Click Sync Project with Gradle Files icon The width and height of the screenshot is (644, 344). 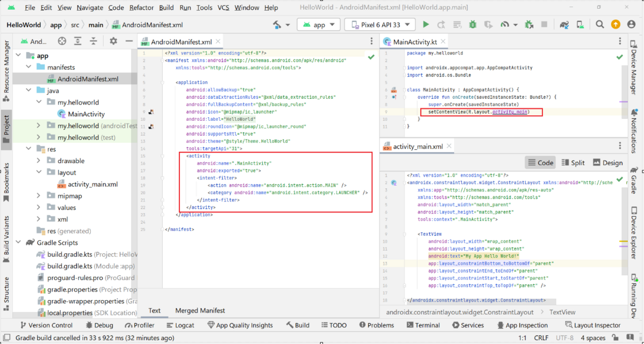(x=564, y=25)
